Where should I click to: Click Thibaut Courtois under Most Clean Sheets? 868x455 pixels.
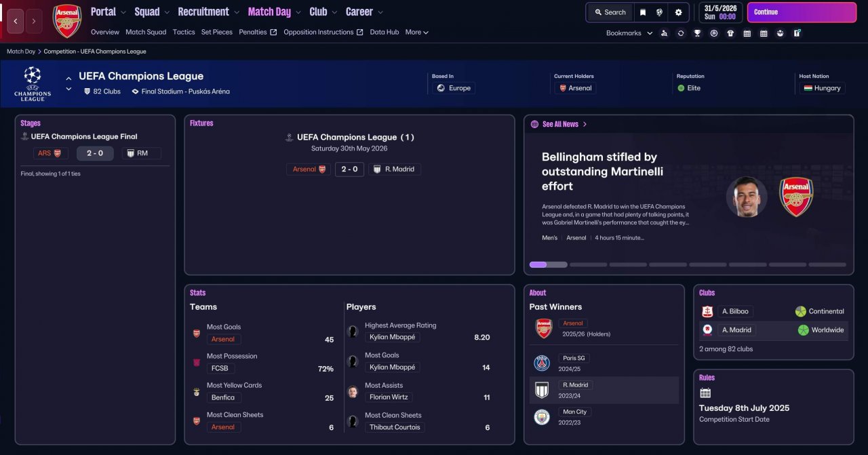coord(395,427)
